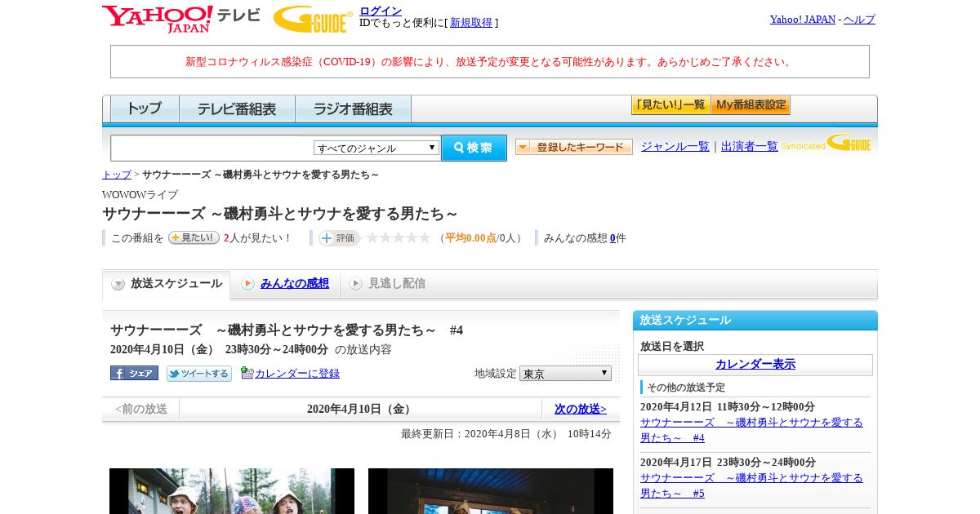Image resolution: width=980 pixels, height=514 pixels.
Task: Click the 最終更新日 2020年4月8日 text
Action: pos(506,434)
